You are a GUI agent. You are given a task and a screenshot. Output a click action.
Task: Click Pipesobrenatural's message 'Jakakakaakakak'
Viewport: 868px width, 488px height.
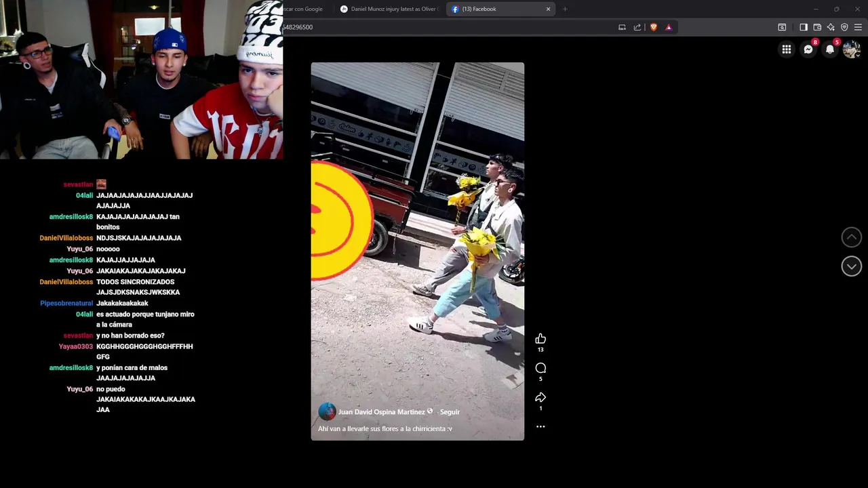(122, 304)
